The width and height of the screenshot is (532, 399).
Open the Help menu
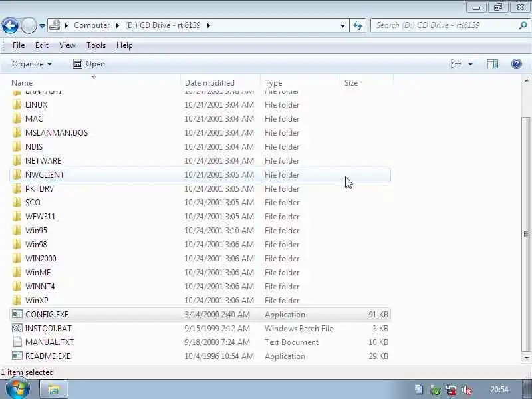coord(124,45)
